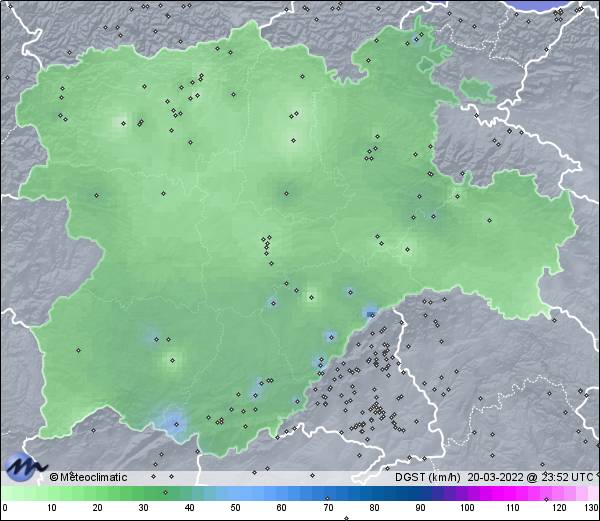Click the 60 value on the scale
Image resolution: width=600 pixels, height=521 pixels.
click(282, 508)
